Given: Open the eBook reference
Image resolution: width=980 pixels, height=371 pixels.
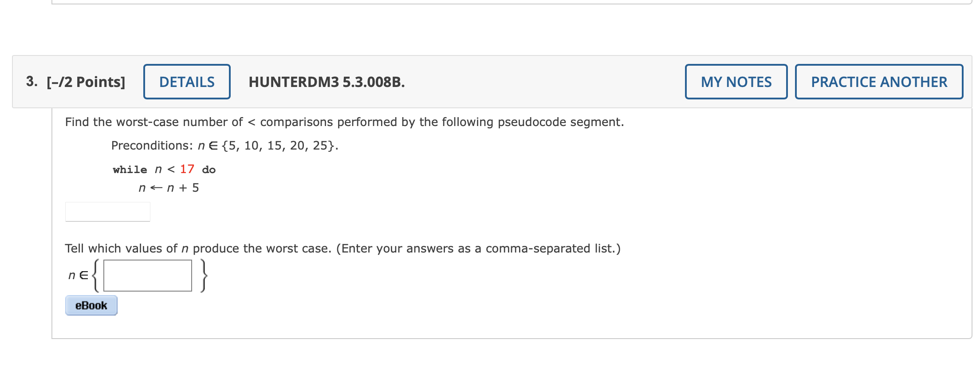Looking at the screenshot, I should (91, 305).
